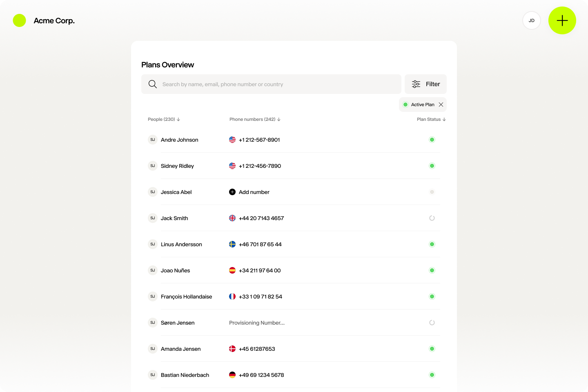Viewport: 588px width, 392px height.
Task: Click the Sweden flag for Linus Andersson
Action: 232,244
